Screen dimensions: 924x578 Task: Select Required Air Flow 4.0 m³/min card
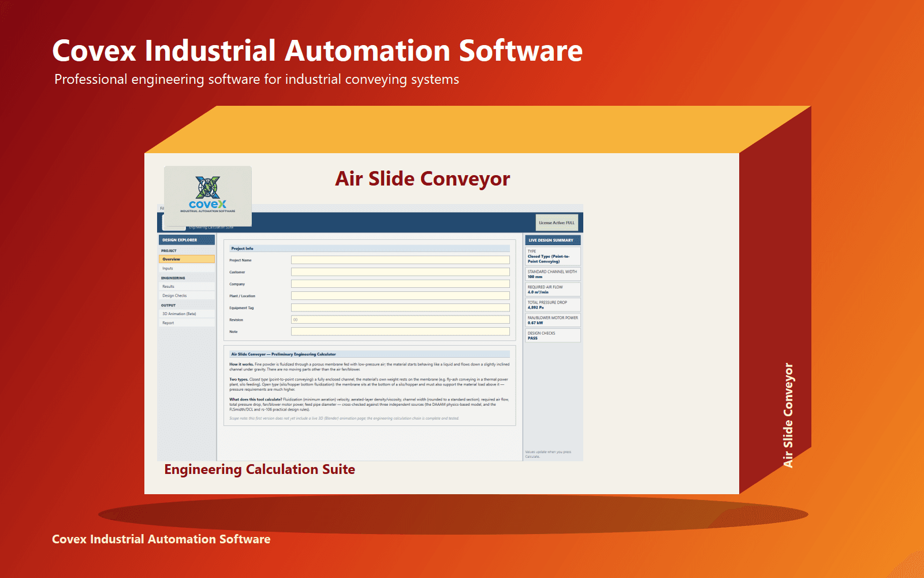553,290
